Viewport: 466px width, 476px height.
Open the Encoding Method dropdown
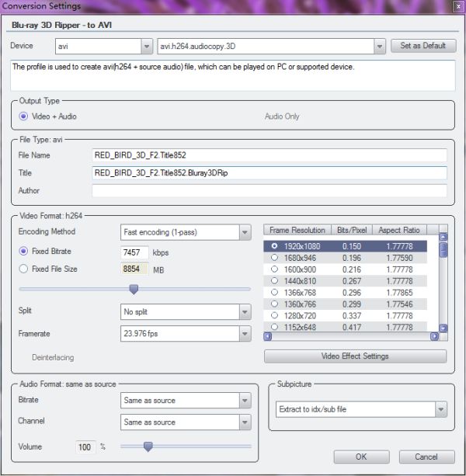pos(186,232)
